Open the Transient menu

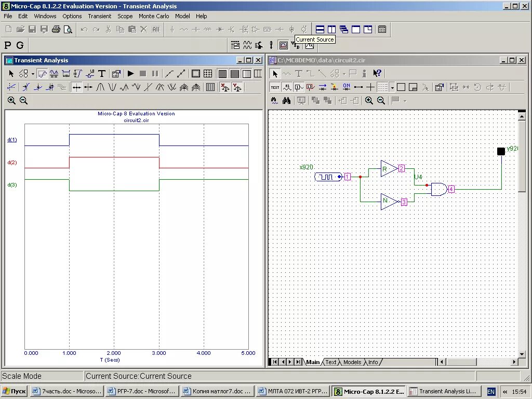click(x=99, y=16)
